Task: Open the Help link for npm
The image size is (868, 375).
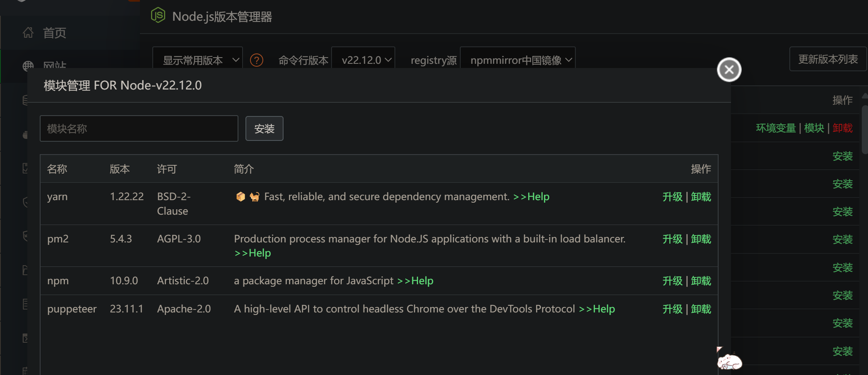Action: (415, 281)
